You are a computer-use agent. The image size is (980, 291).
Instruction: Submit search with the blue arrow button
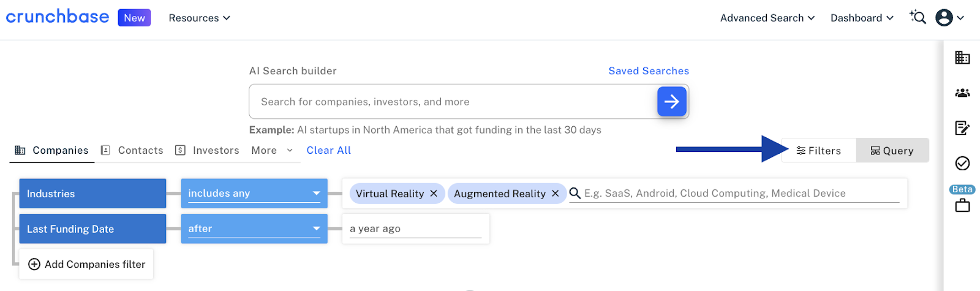pyautogui.click(x=671, y=102)
